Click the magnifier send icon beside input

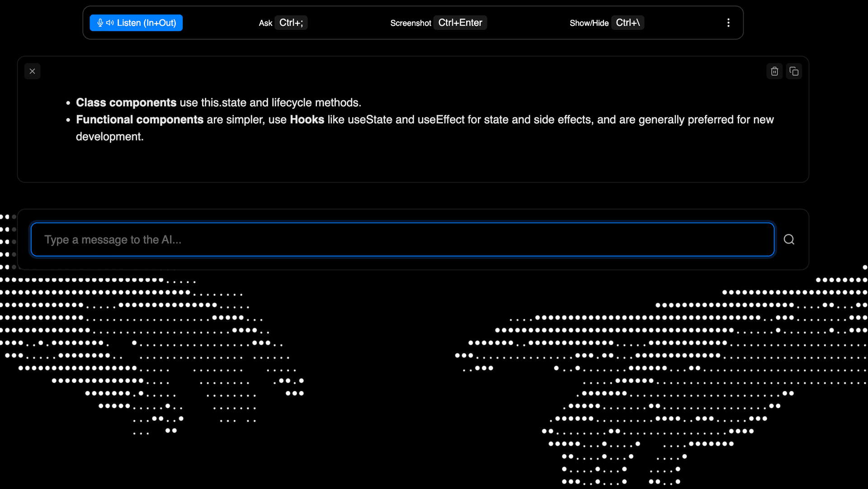789,240
